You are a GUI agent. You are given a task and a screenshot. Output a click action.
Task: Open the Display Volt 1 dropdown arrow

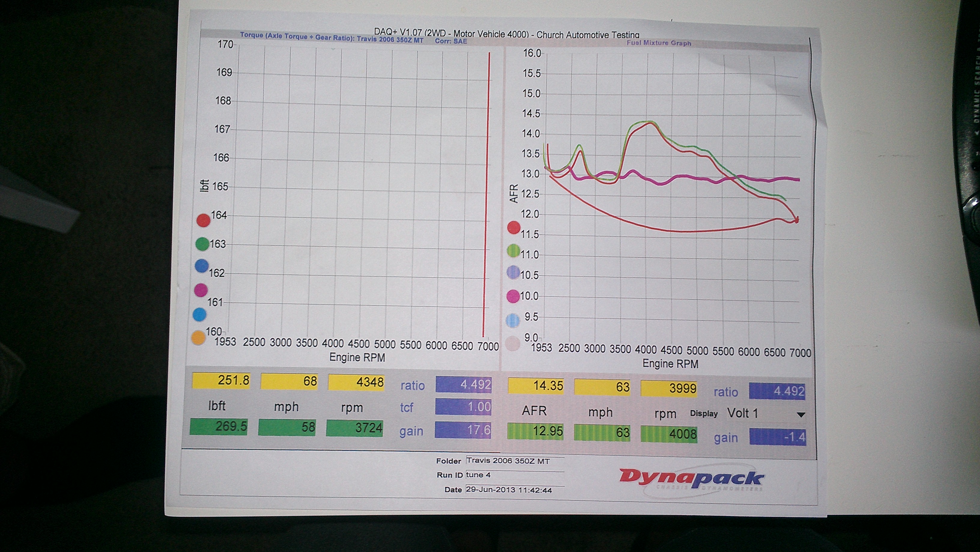coord(800,415)
